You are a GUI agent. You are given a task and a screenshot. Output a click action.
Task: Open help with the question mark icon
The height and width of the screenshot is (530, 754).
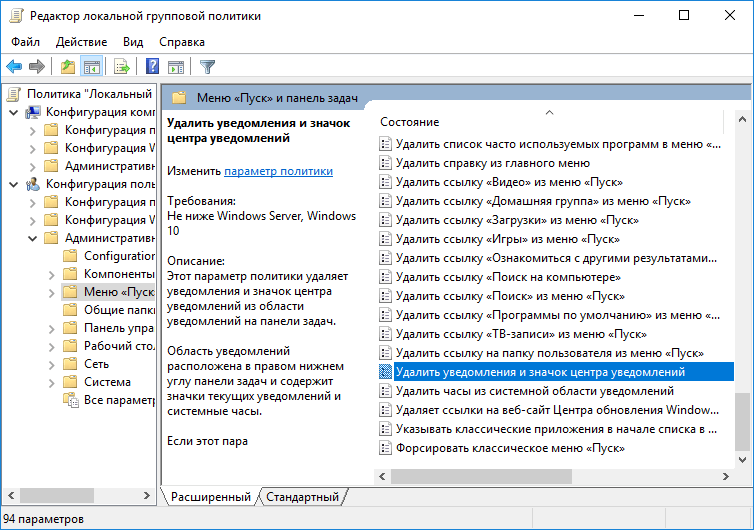[152, 66]
